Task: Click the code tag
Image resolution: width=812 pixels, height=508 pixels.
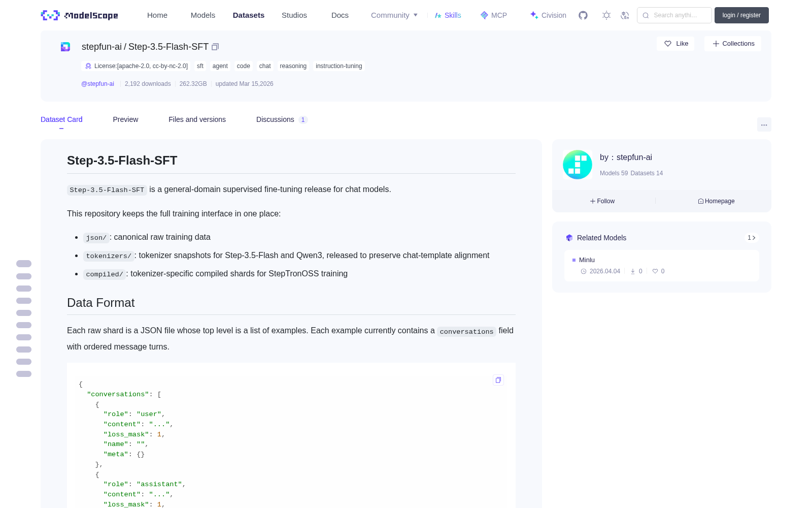Action: click(x=244, y=66)
